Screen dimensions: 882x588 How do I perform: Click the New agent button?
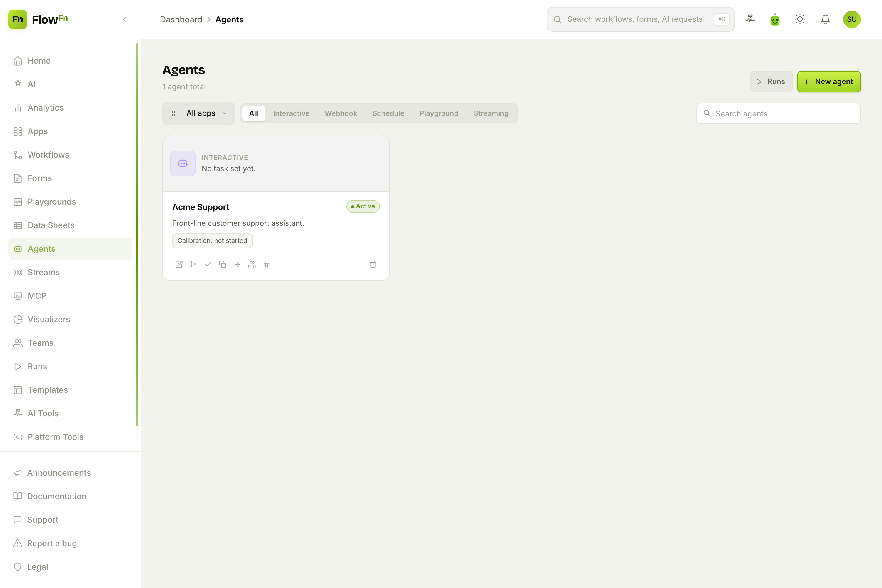tap(829, 82)
